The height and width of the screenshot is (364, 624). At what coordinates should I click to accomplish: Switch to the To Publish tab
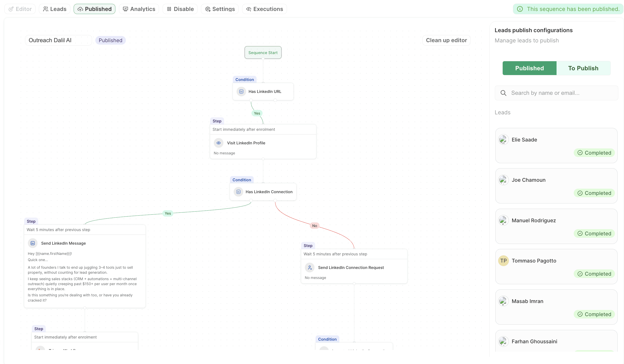pos(583,68)
